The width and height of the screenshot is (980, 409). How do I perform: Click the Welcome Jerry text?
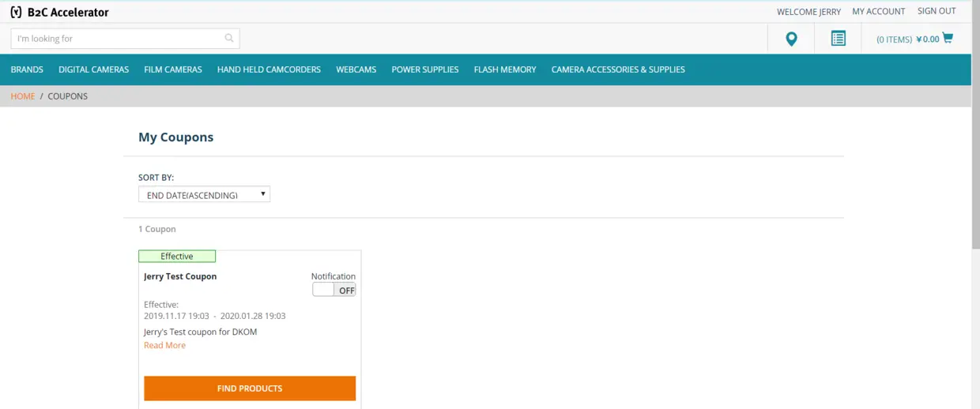click(808, 12)
